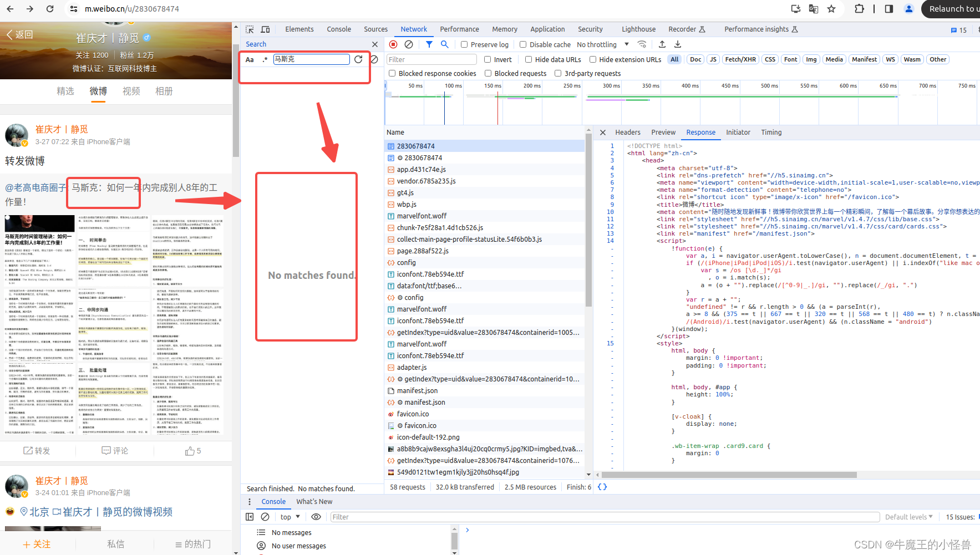Filter requests by WS type

[890, 59]
